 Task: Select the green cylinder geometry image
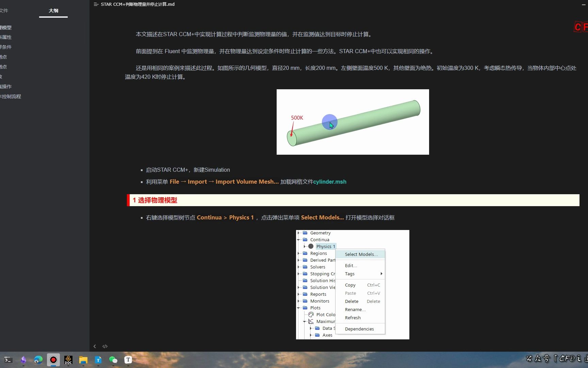click(x=353, y=122)
